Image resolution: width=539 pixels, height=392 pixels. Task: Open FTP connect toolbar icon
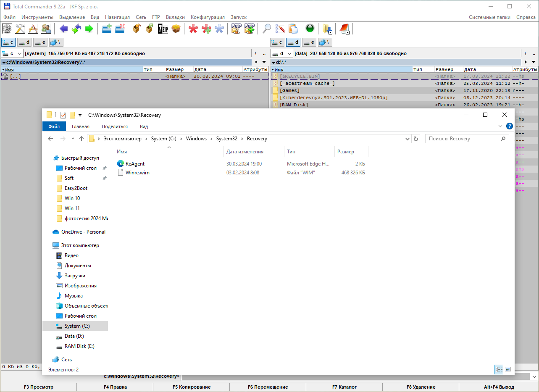236,29
